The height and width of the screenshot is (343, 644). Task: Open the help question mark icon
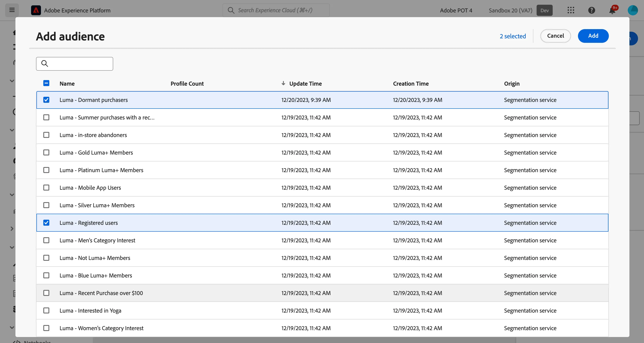click(591, 10)
